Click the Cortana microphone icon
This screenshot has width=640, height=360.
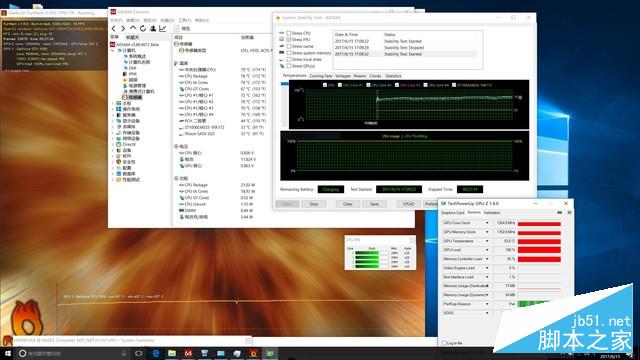[x=124, y=353]
